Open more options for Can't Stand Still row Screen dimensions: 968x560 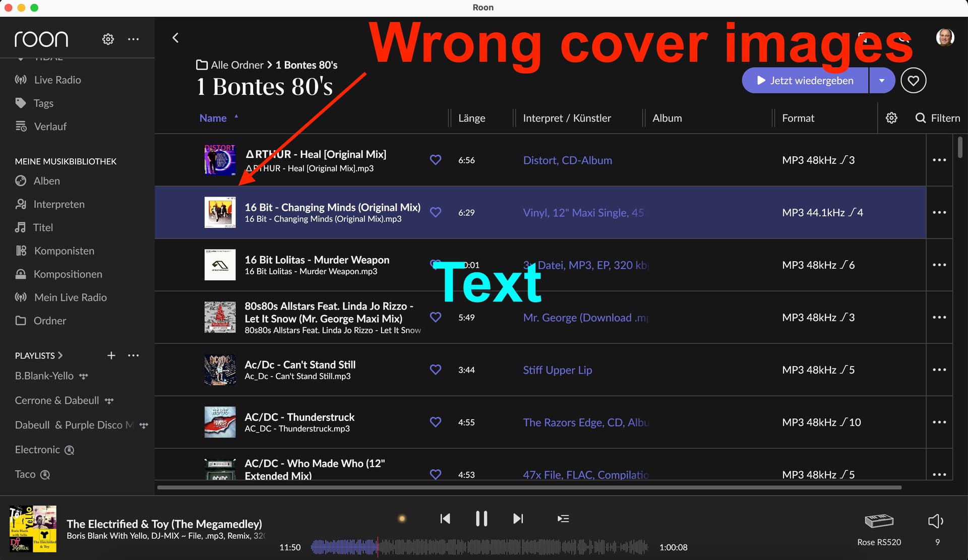click(939, 369)
